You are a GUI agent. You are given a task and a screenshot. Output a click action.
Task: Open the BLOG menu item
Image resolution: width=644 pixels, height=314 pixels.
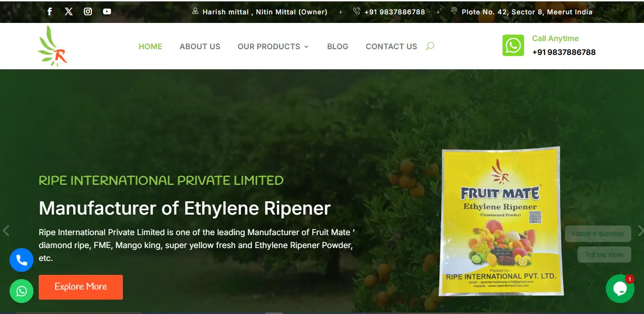338,46
